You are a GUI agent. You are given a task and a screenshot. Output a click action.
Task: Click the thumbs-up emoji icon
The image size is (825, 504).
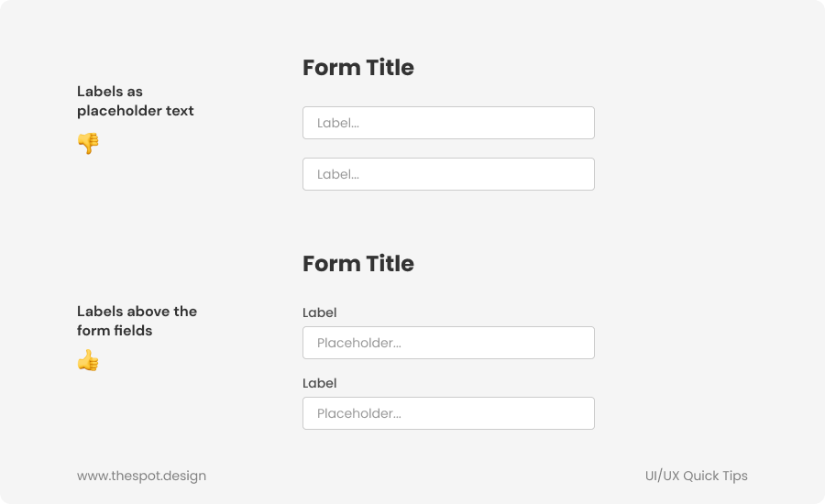88,360
